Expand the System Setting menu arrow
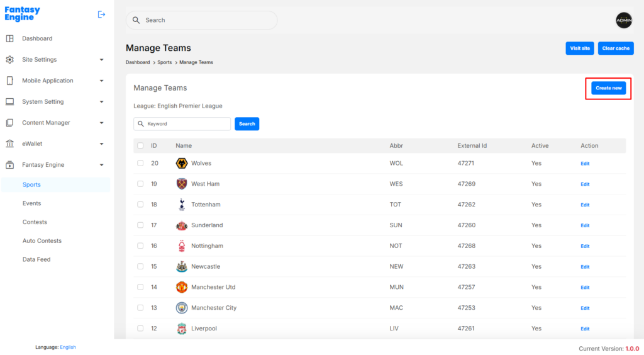Viewport: 644px width, 355px height. tap(101, 102)
